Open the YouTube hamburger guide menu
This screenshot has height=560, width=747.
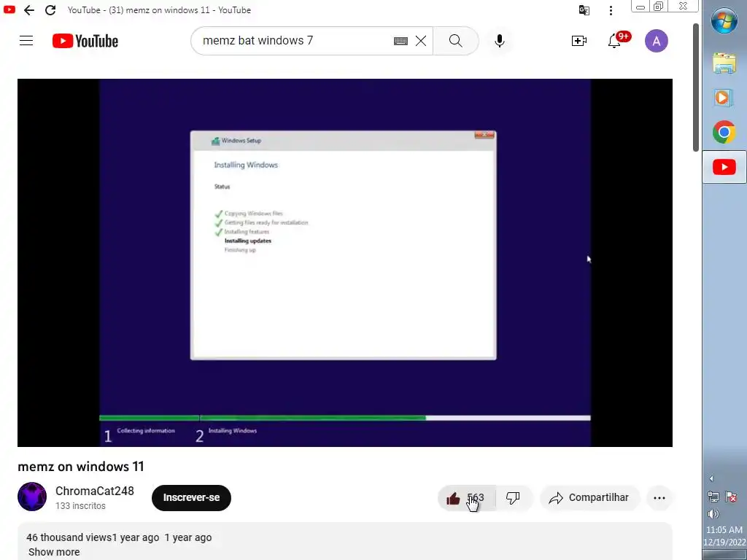coord(26,41)
